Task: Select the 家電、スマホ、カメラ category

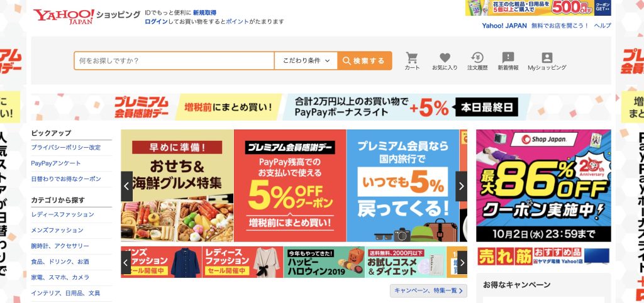Action: 60,277
